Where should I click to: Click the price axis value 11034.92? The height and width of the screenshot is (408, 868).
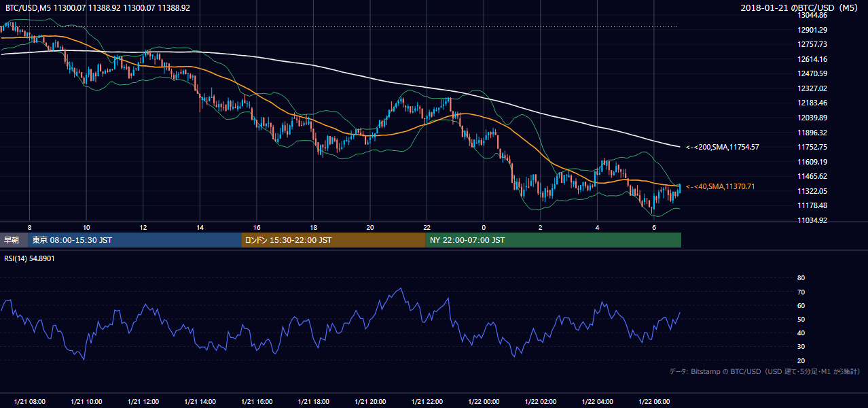pyautogui.click(x=813, y=220)
